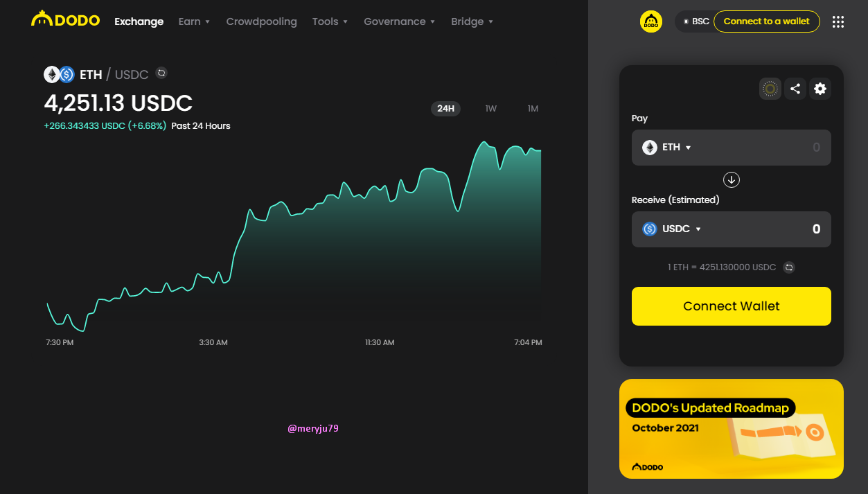Click the 3:30 AM chart axis label

pyautogui.click(x=213, y=342)
